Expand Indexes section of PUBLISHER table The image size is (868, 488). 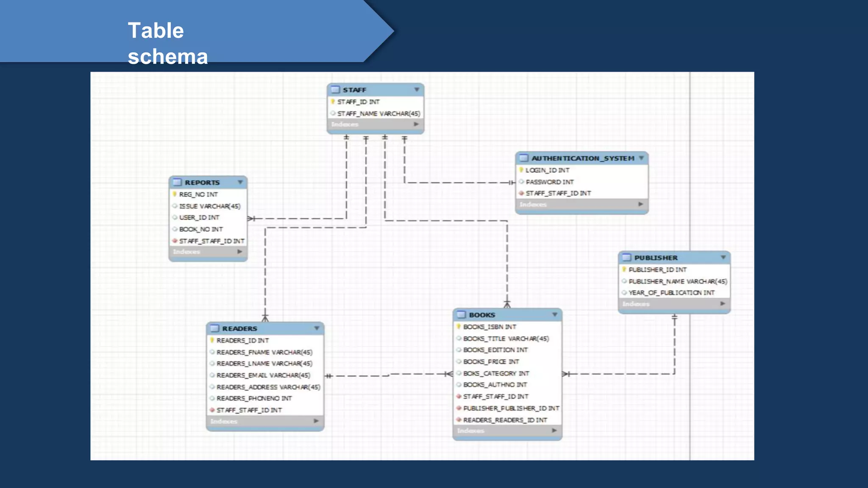click(x=723, y=304)
